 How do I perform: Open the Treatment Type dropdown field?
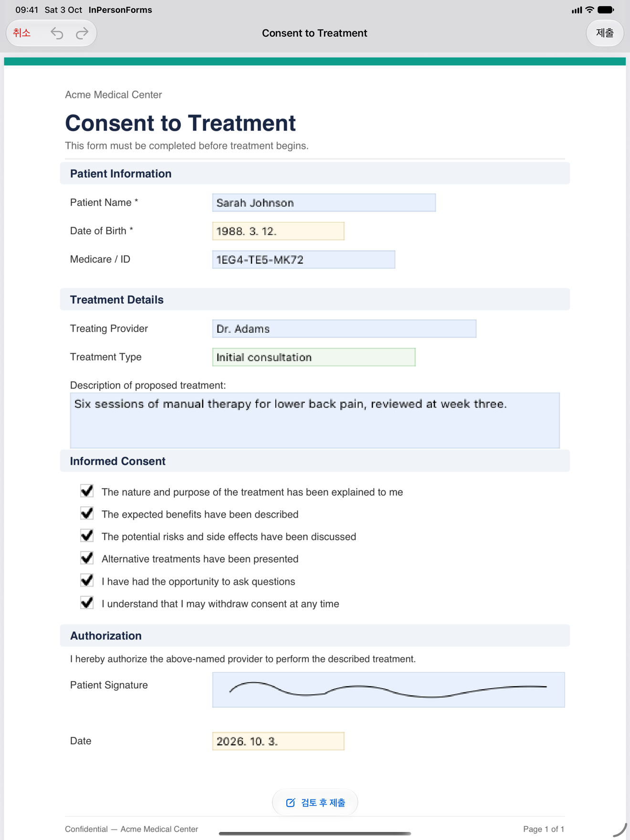tap(314, 357)
